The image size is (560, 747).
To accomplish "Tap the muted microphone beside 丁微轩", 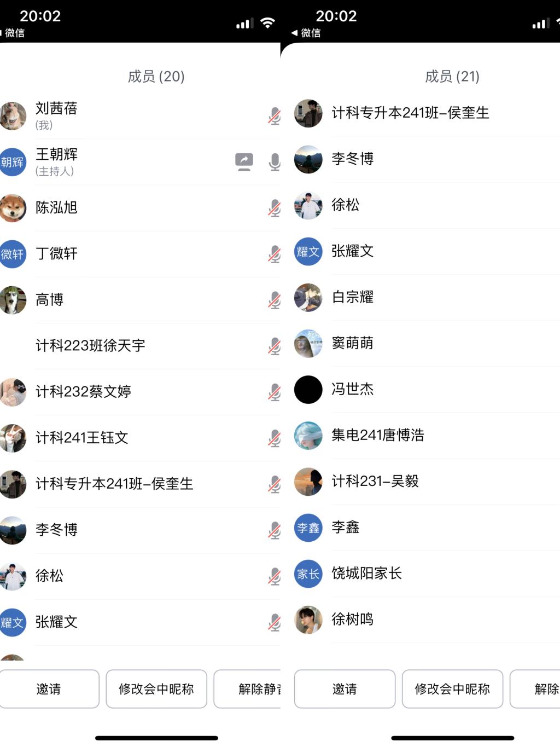I will 275,254.
